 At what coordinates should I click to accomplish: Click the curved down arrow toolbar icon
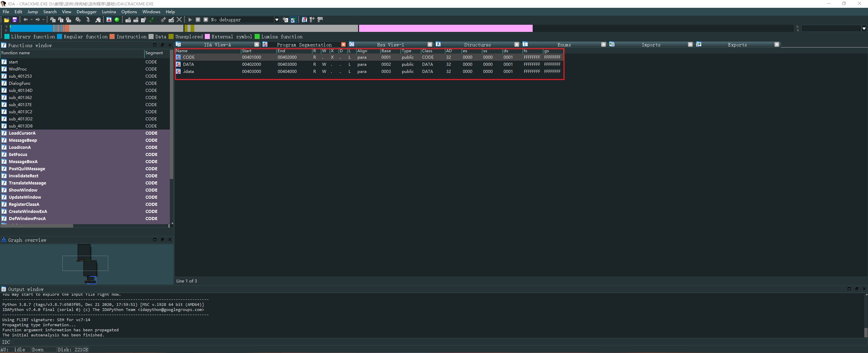tap(88, 20)
